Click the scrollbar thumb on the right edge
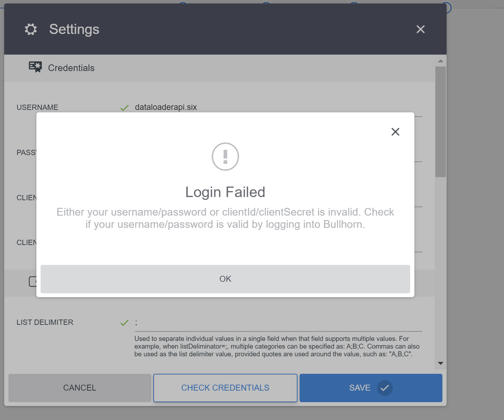504x420 pixels. point(440,119)
